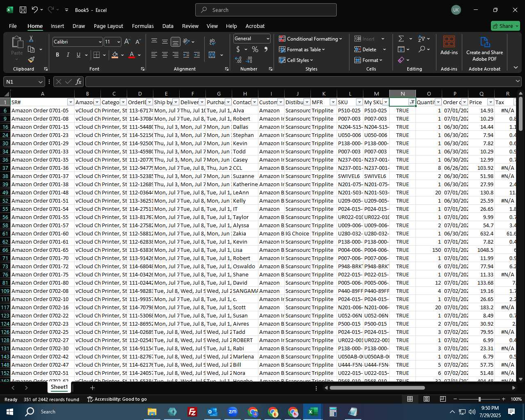The height and width of the screenshot is (420, 525).
Task: Apply the Accounting dollar format
Action: point(238,49)
